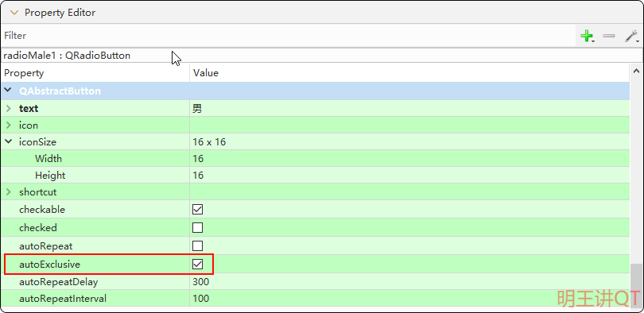Focus the Filter input field
Screen dimensions: 644x313
tap(288, 36)
